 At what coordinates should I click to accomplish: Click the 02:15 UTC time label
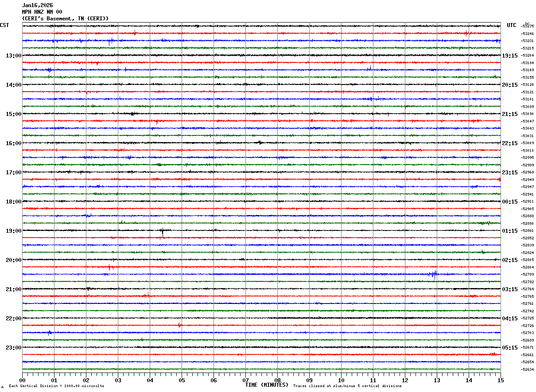[x=509, y=260]
